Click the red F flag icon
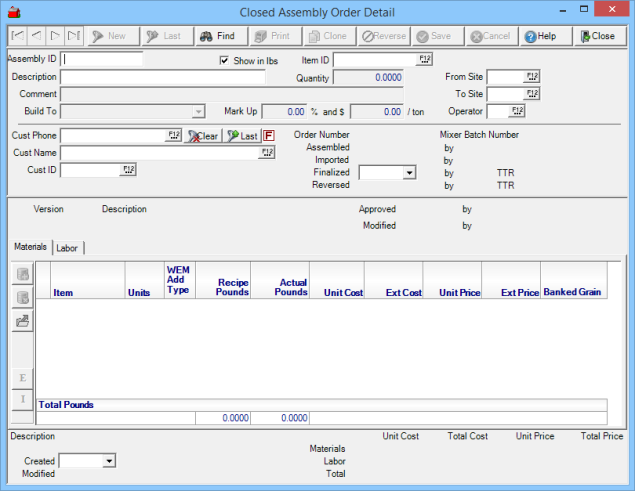Image resolution: width=635 pixels, height=491 pixels. pyautogui.click(x=269, y=136)
